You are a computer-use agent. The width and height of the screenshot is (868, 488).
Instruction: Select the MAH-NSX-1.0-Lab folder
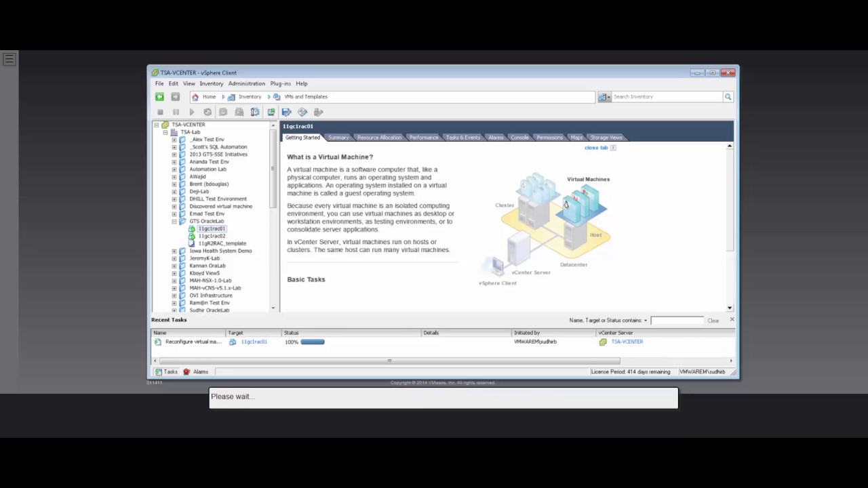click(210, 281)
